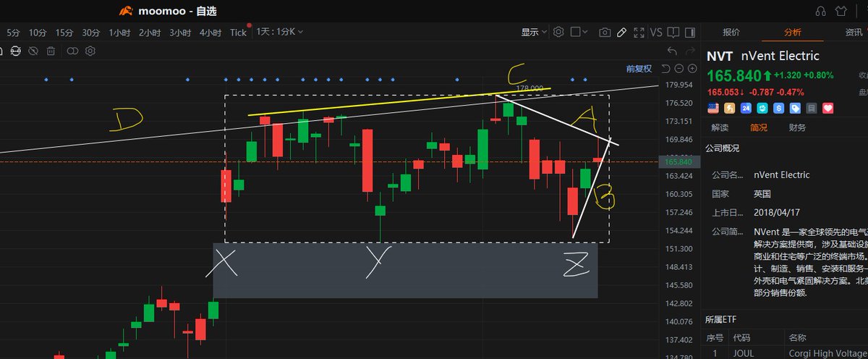
Task: Open the skin theme shirt icon
Action: 841,11
